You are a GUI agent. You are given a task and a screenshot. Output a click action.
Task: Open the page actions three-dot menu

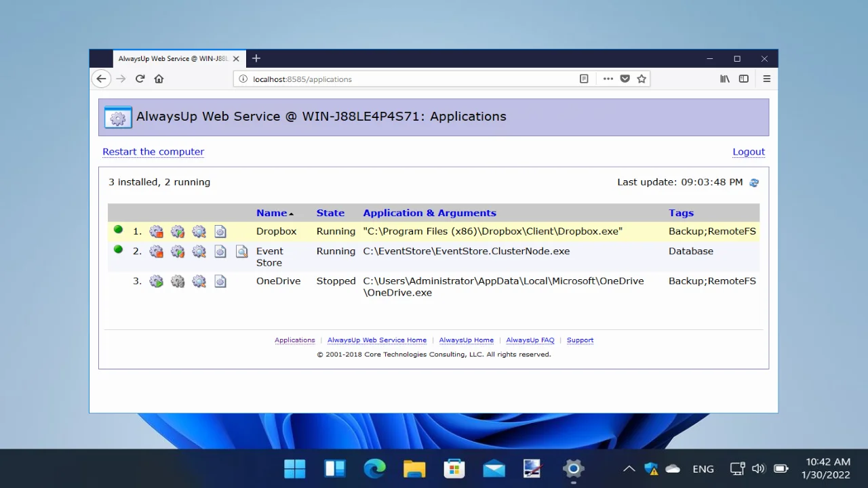pyautogui.click(x=608, y=79)
